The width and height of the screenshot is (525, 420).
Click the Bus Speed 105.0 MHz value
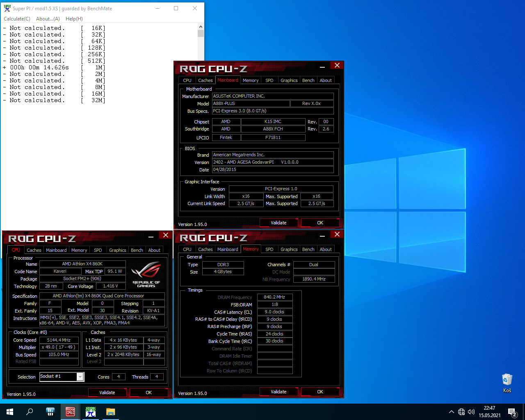point(59,354)
